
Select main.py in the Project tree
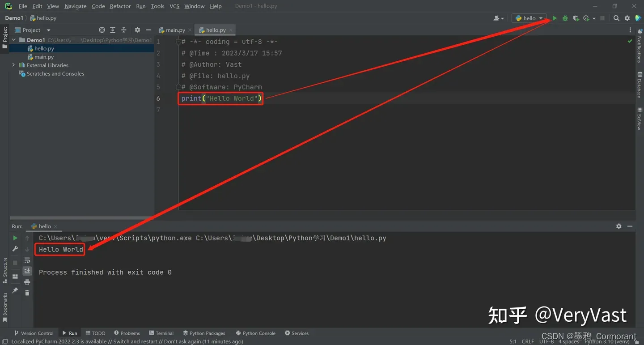(44, 57)
